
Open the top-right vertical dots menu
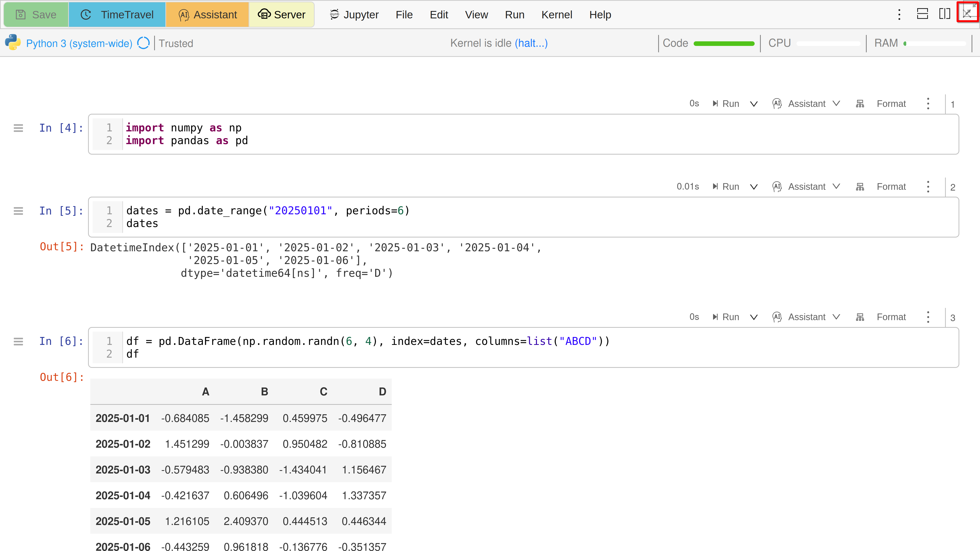[899, 15]
